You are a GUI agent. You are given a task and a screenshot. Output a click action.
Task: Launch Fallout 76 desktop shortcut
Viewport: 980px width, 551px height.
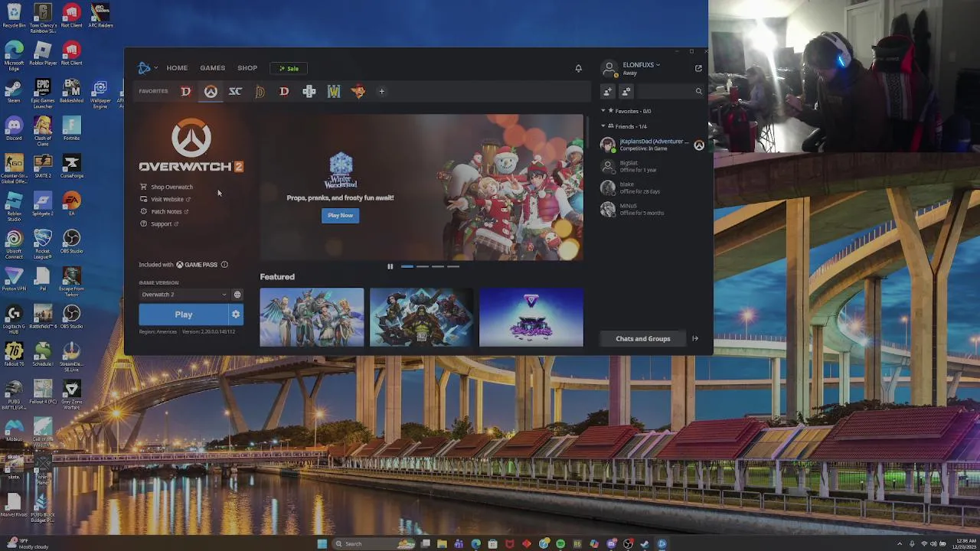tap(14, 354)
